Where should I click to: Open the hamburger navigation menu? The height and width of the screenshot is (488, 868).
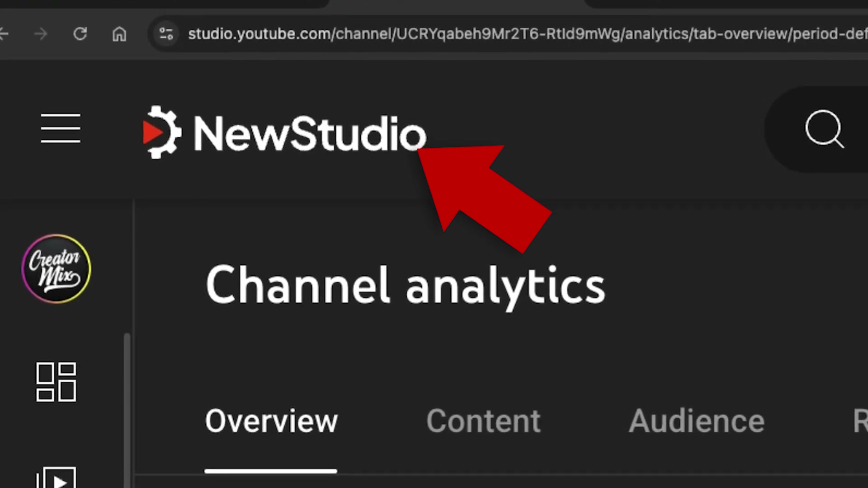pyautogui.click(x=61, y=129)
